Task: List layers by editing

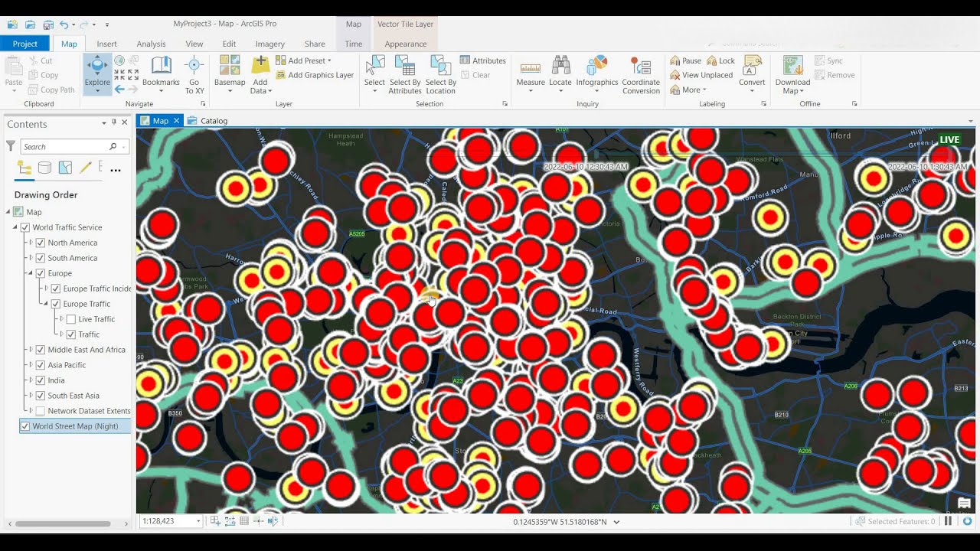Action: click(85, 168)
